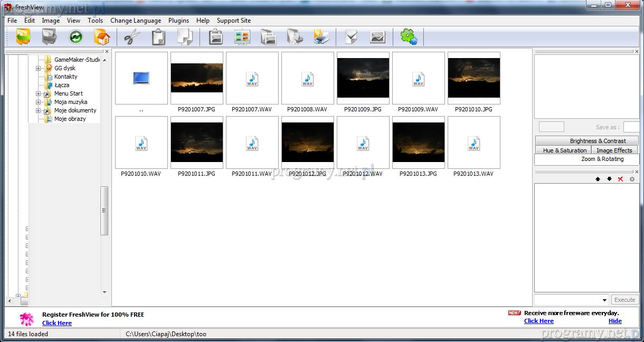Open the action dropdown beside Execute
The image size is (644, 342).
[x=605, y=300]
